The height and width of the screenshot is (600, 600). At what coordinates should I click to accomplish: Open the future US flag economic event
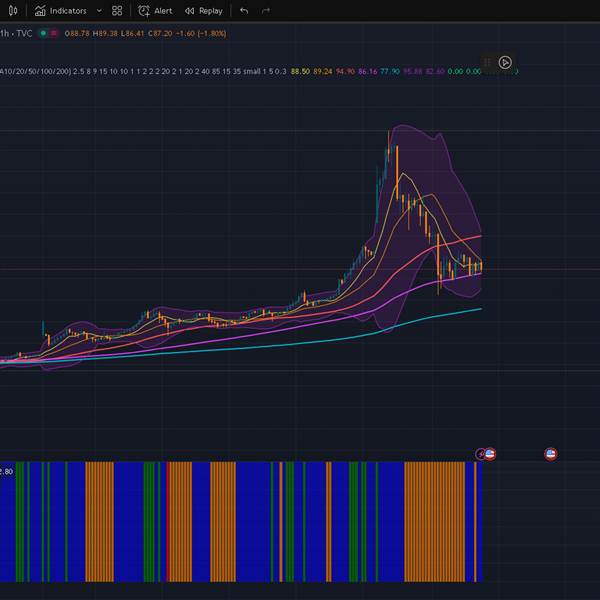pyautogui.click(x=549, y=454)
